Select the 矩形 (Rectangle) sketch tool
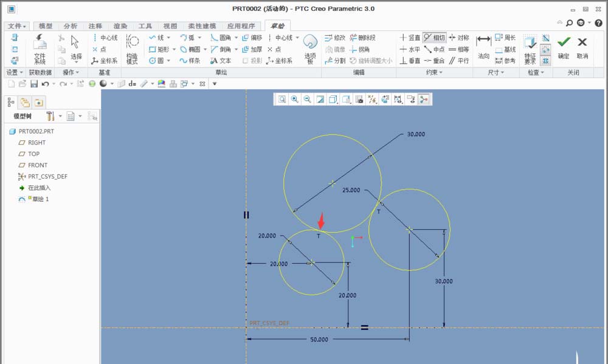 pos(159,49)
